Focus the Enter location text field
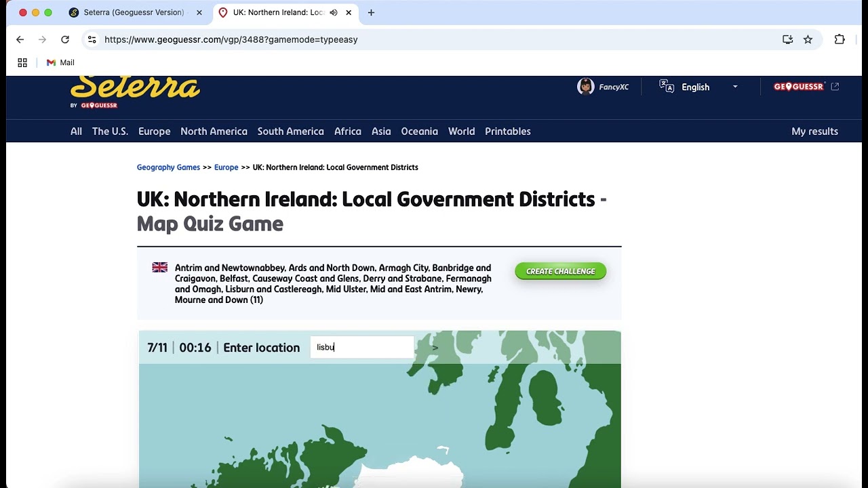 [x=362, y=348]
